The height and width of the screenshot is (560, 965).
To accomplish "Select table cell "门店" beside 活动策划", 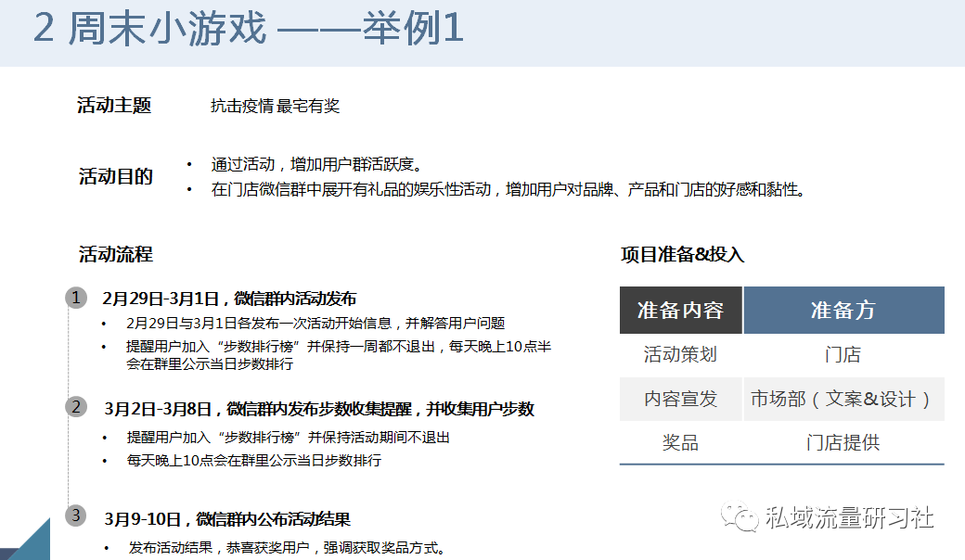I will (843, 354).
